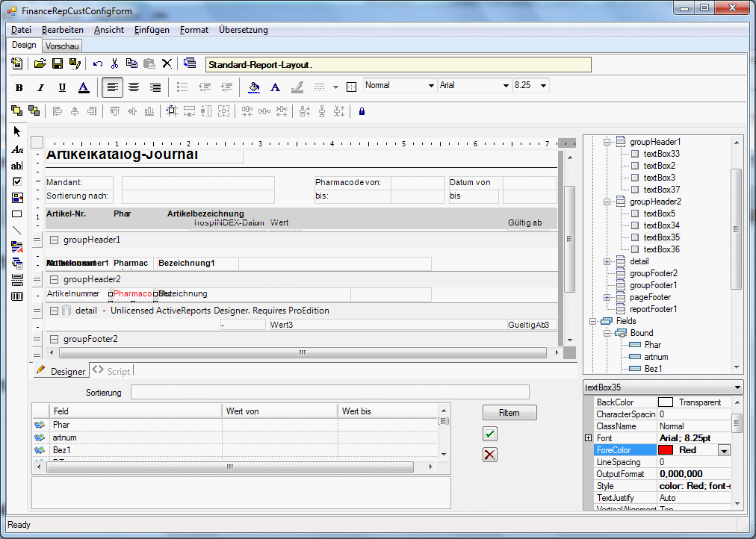Select the checkbox control tool
Screen dimensions: 756x539
click(17, 181)
